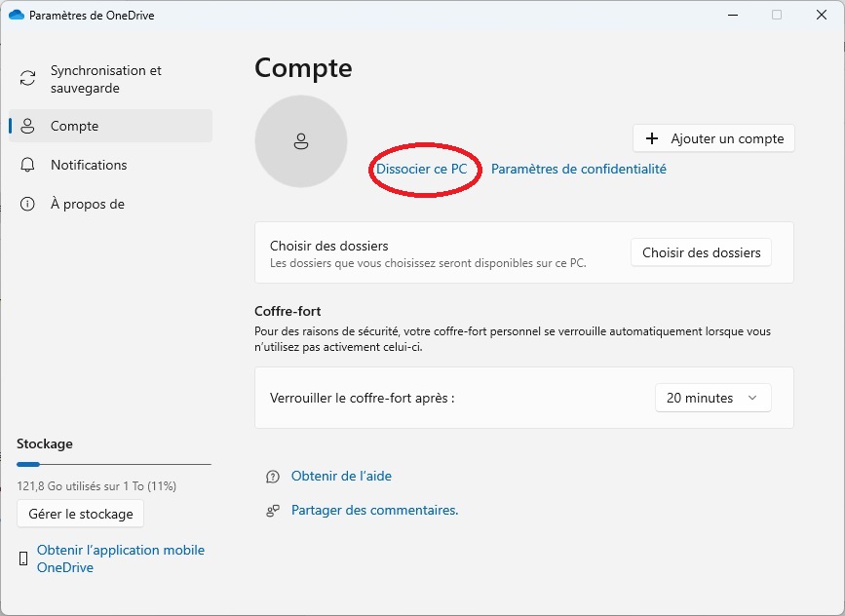The height and width of the screenshot is (616, 845).
Task: Open the 20 minutes vault lock dropdown
Action: click(x=713, y=398)
